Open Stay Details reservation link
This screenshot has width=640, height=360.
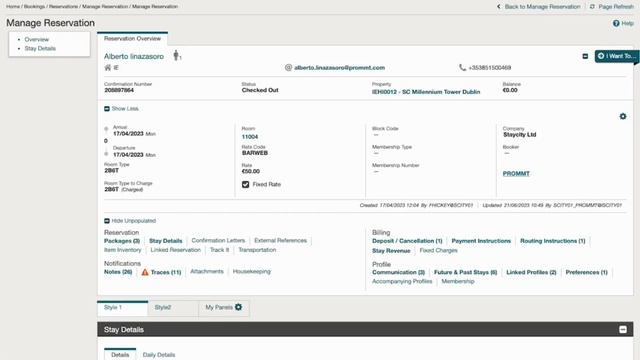pyautogui.click(x=165, y=241)
